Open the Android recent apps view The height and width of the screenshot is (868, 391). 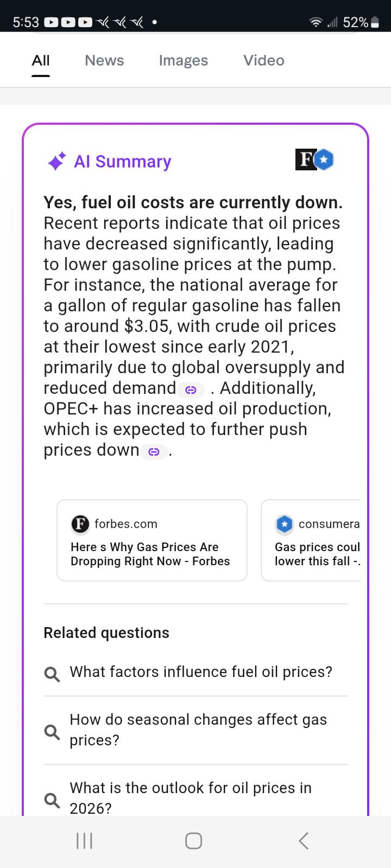click(84, 841)
